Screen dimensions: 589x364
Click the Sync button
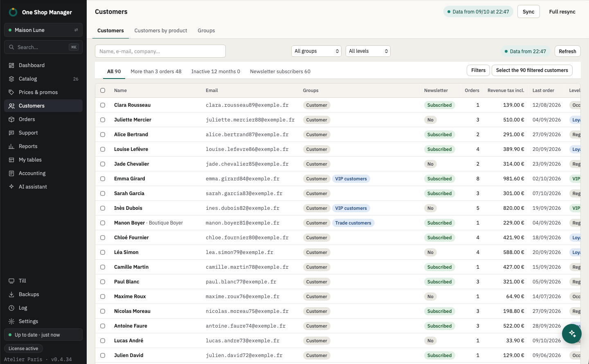click(528, 12)
